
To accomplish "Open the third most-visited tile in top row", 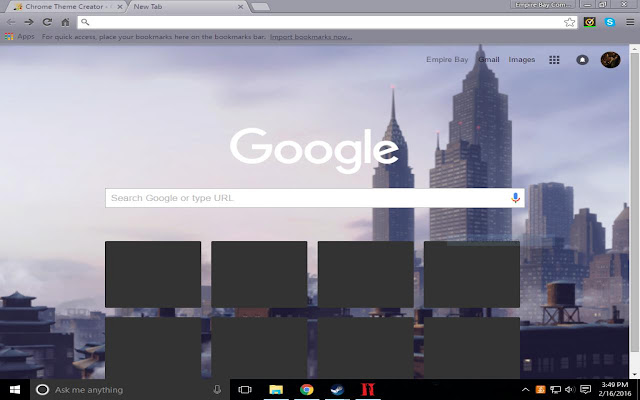I will point(366,274).
